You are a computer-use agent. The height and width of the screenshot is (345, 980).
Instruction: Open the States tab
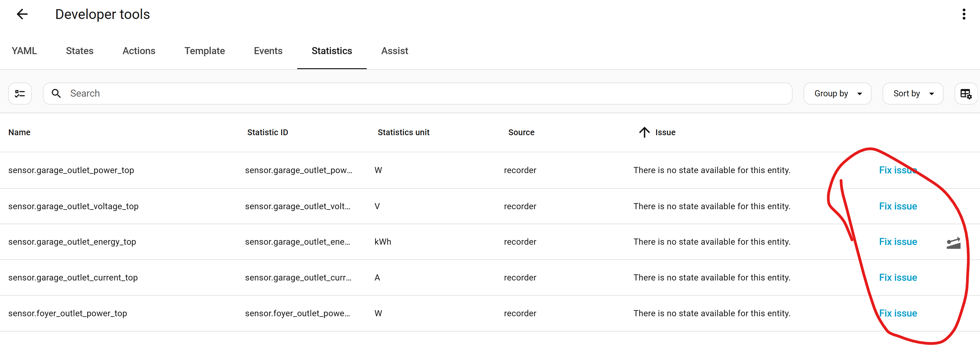pos(80,51)
